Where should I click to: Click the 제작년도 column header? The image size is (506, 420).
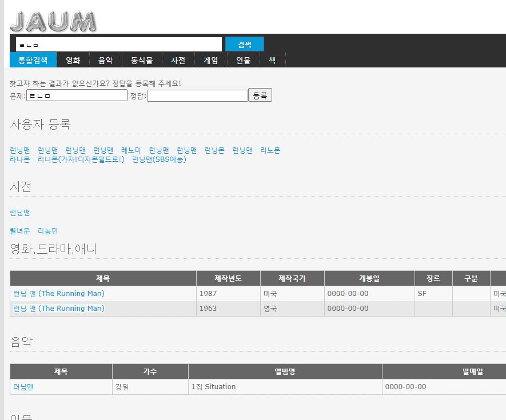(x=228, y=278)
